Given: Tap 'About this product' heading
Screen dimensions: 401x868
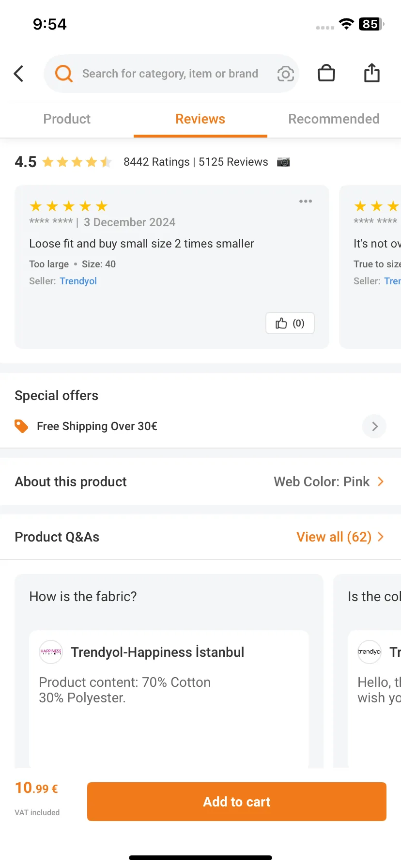Looking at the screenshot, I should [71, 481].
